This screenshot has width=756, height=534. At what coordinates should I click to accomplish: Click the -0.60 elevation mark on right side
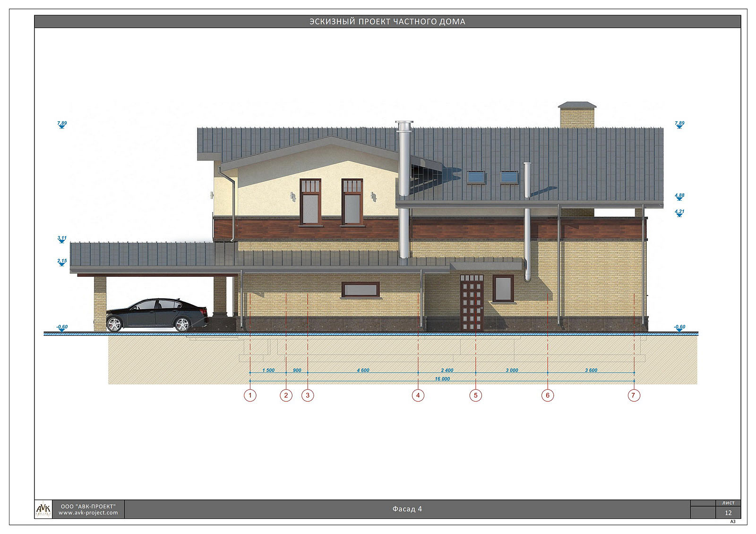click(679, 328)
